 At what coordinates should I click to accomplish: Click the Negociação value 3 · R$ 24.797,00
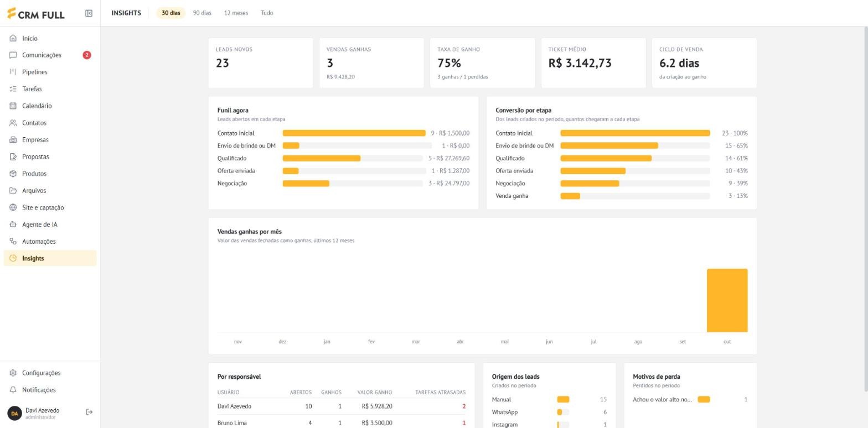449,184
